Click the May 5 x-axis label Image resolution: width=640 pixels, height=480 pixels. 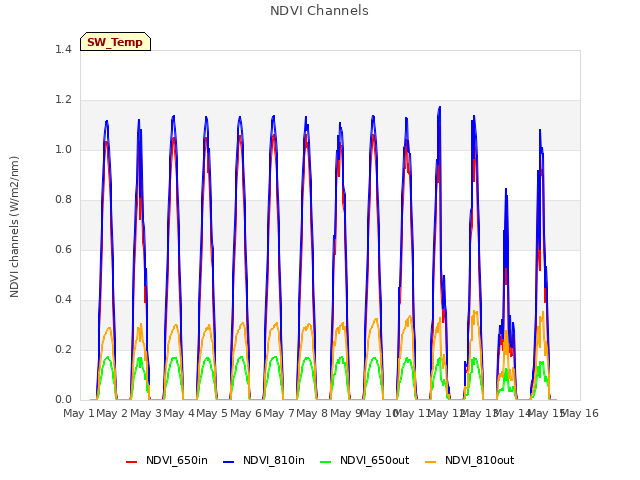point(212,413)
